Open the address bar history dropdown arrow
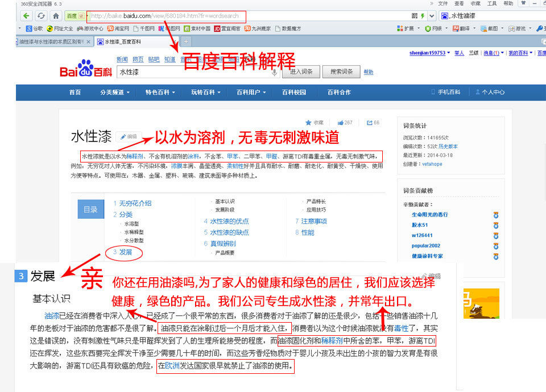Screen dimensions: 546x392 [x=432, y=16]
